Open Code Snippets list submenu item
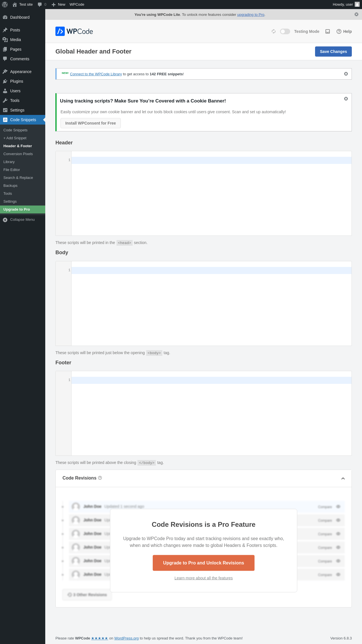This screenshot has width=362, height=644. 23,130
